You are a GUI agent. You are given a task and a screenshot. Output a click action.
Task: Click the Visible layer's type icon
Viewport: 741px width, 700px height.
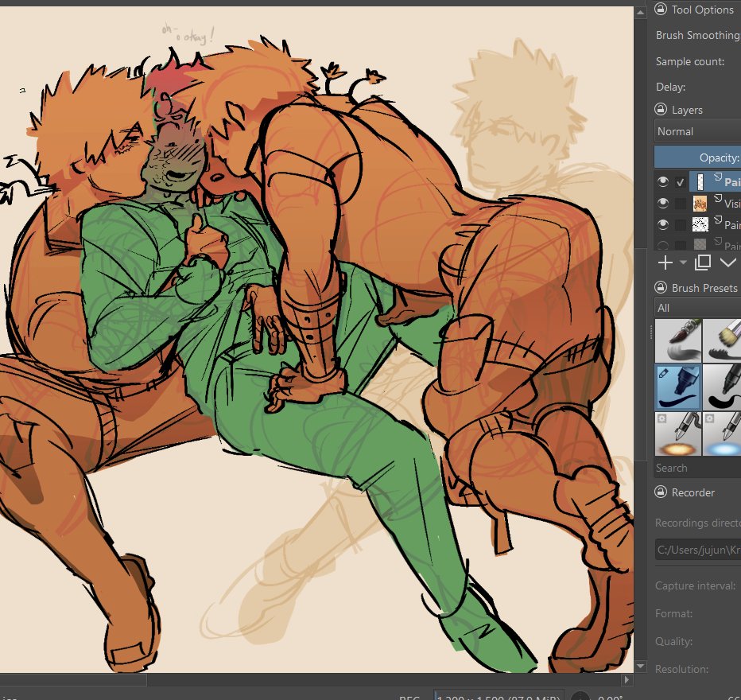(x=718, y=198)
